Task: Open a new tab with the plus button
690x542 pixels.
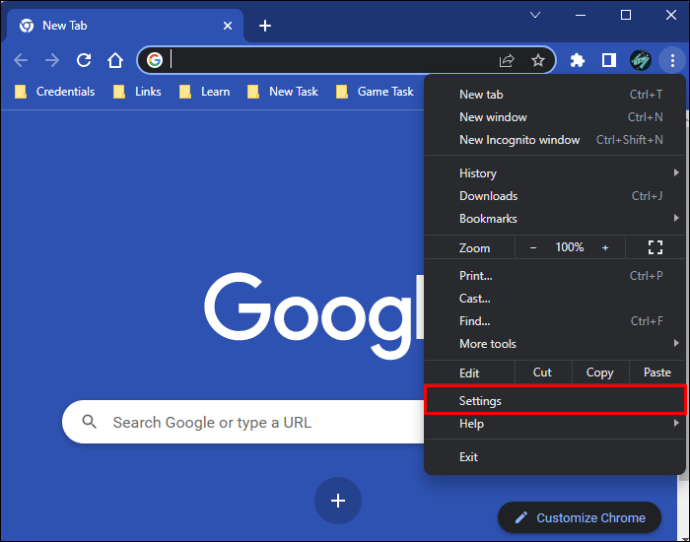Action: 265,26
